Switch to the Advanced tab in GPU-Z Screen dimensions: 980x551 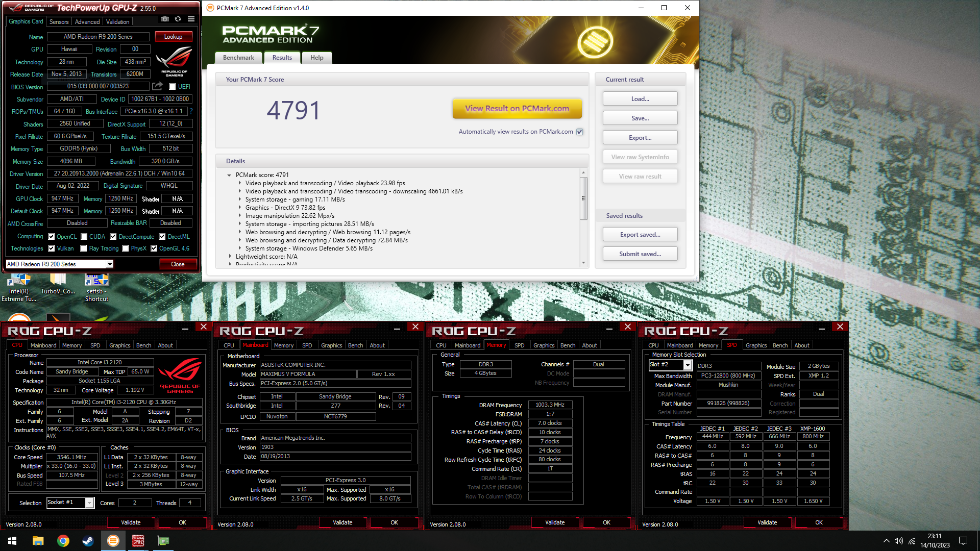(x=87, y=22)
